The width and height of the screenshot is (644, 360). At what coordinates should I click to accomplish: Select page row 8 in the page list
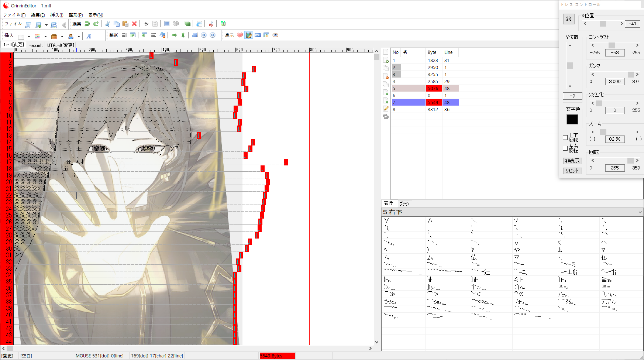pos(424,110)
